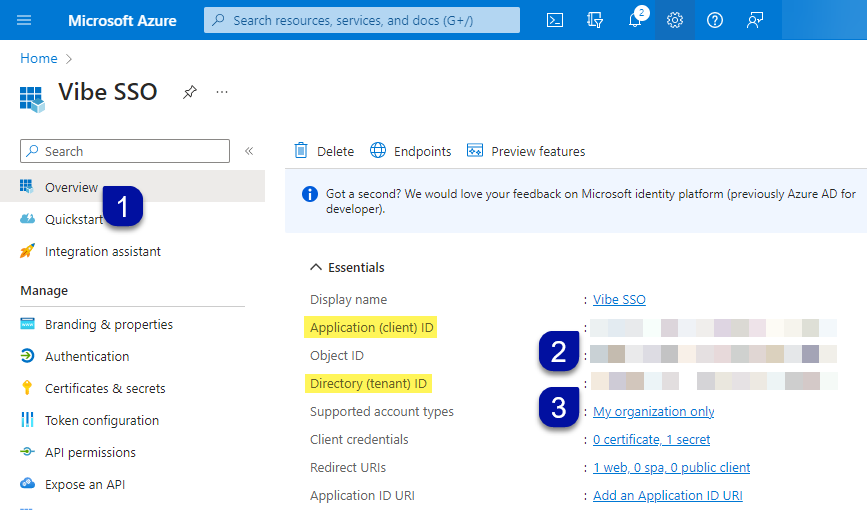This screenshot has height=510, width=867.
Task: Click the Manage section heading
Action: (x=44, y=290)
